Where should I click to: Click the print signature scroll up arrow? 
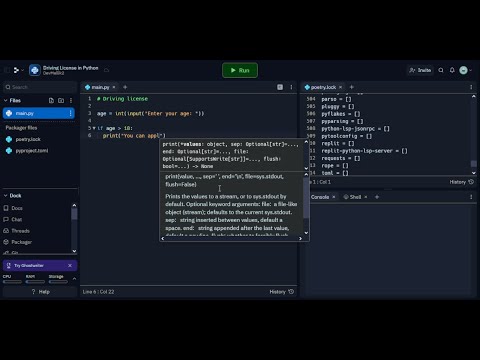306,142
